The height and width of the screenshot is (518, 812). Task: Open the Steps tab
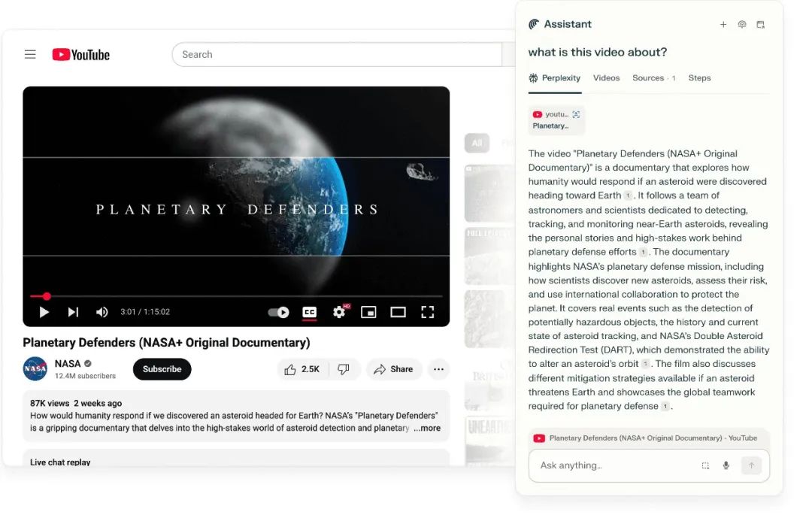coord(699,78)
